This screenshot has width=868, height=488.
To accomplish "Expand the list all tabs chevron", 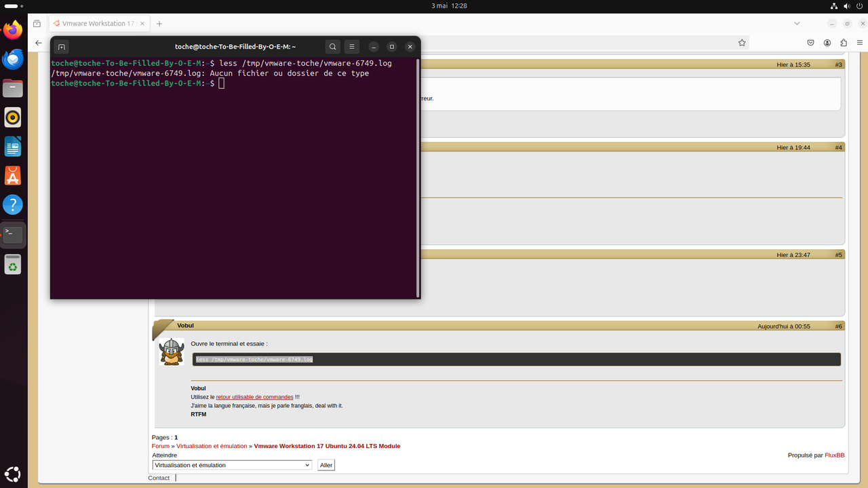I will (797, 23).
